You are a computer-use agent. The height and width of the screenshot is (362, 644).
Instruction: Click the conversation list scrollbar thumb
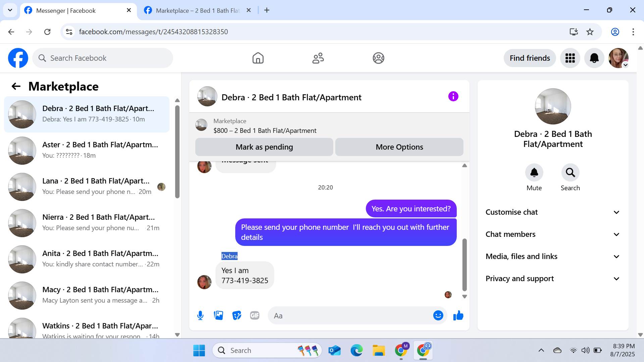point(177,152)
